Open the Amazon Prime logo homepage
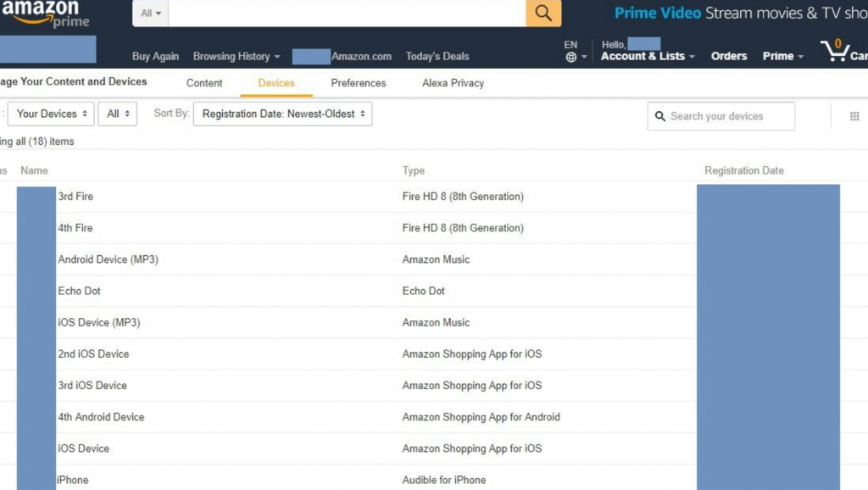The height and width of the screenshot is (490, 868). 46,14
